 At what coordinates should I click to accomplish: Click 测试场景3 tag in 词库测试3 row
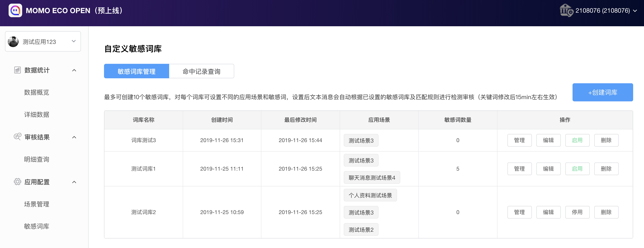point(361,140)
